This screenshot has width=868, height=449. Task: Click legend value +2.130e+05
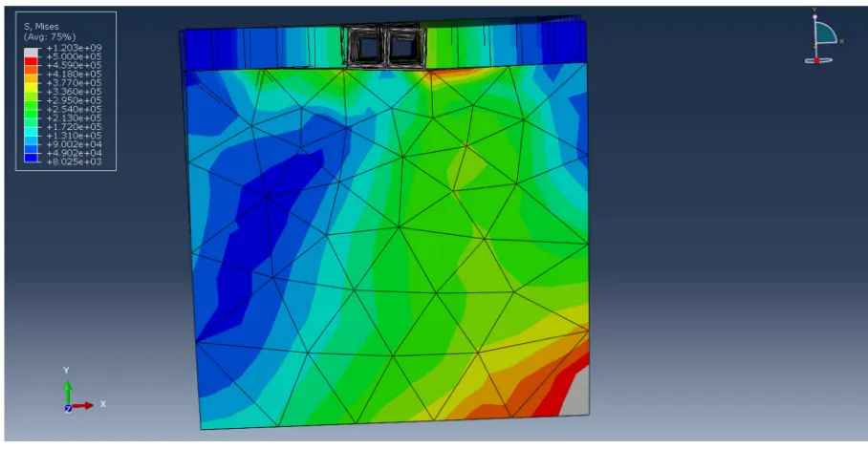pyautogui.click(x=74, y=118)
